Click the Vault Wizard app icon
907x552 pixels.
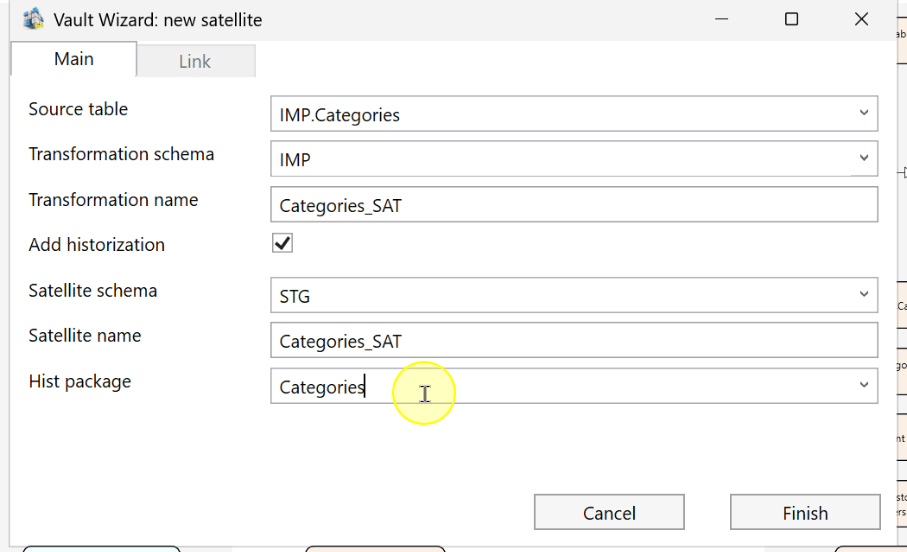34,19
